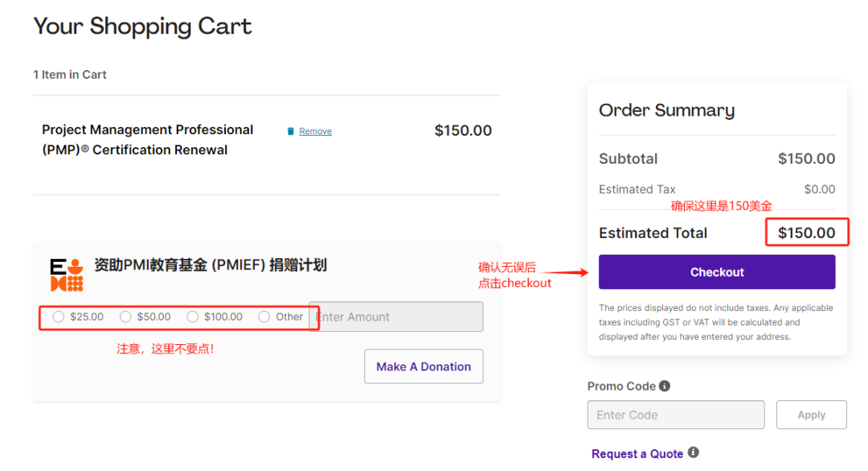Click the 1 Item in Cart label
This screenshot has height=471, width=868.
[x=70, y=74]
